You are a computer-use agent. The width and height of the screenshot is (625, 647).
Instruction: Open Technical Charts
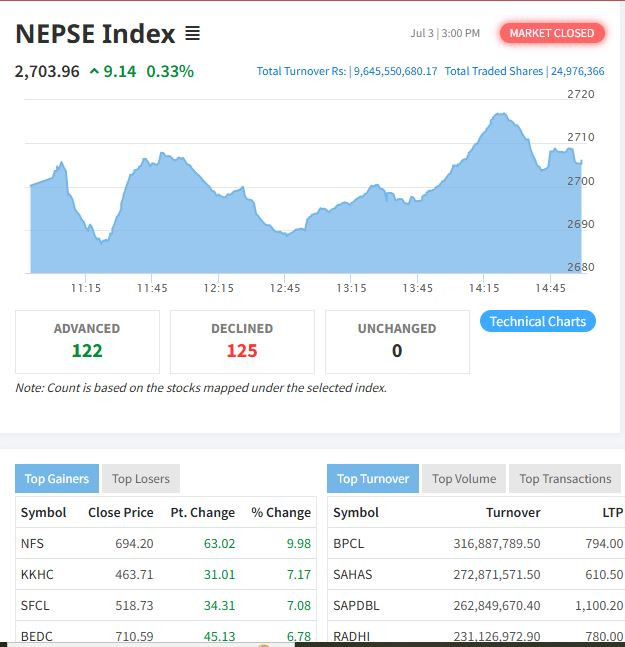pyautogui.click(x=538, y=321)
